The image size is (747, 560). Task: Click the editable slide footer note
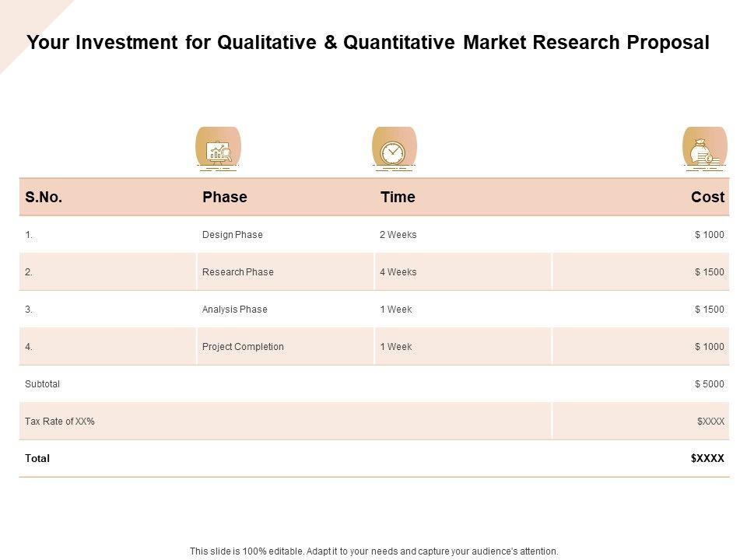374,551
